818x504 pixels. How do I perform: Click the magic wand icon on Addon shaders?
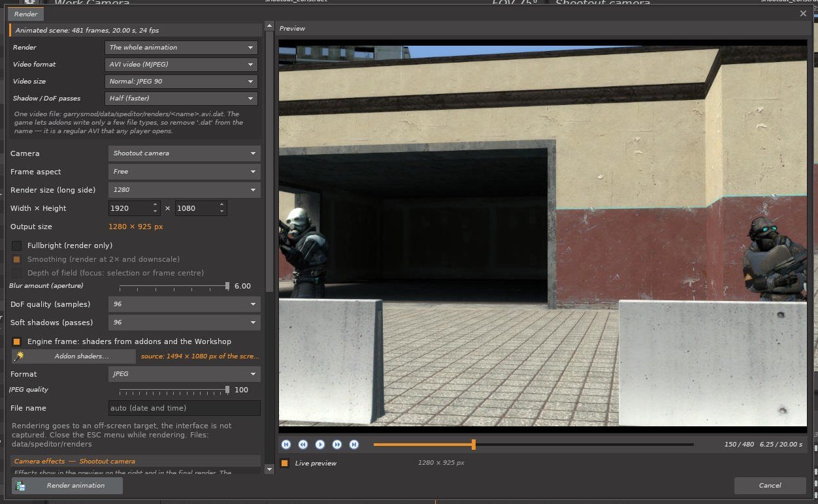pos(20,356)
